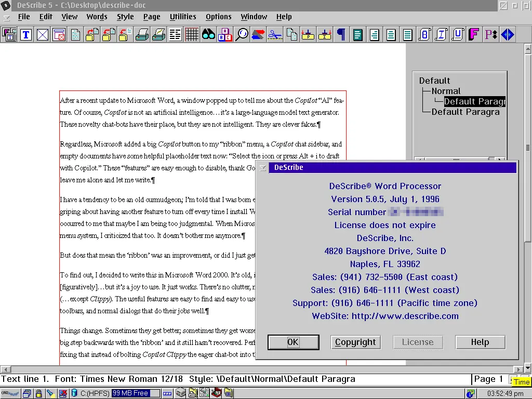Apply justified alignment paragraph icon
Image resolution: width=532 pixels, height=399 pixels.
(408, 35)
